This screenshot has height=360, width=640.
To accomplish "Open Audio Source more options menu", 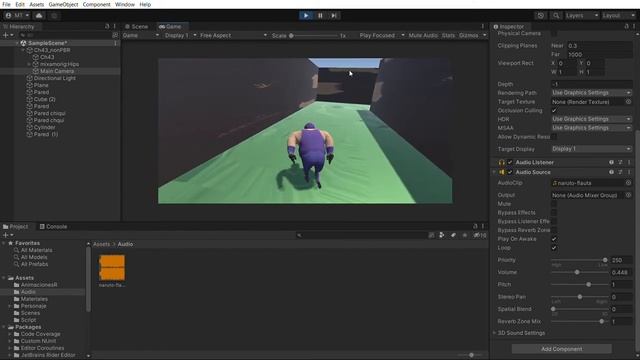I will pos(629,172).
